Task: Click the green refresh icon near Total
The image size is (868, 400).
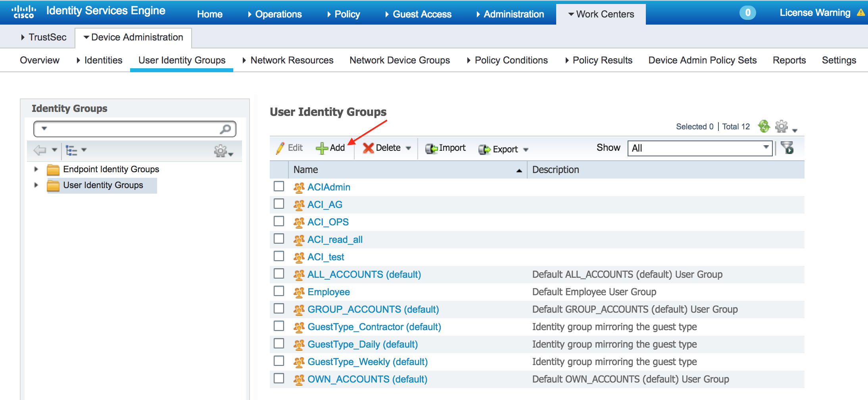Action: [764, 127]
